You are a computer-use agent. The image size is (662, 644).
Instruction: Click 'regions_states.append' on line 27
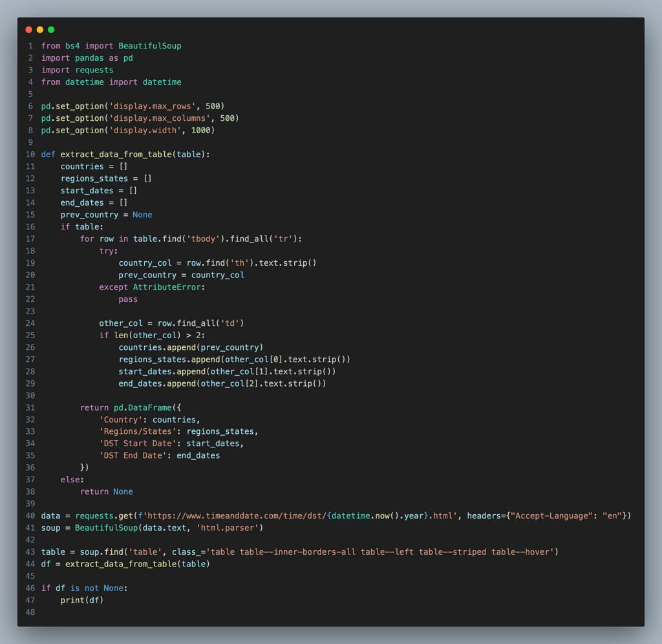[169, 360]
